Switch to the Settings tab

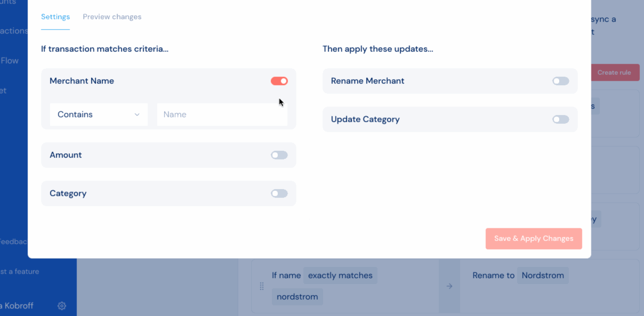pos(55,17)
